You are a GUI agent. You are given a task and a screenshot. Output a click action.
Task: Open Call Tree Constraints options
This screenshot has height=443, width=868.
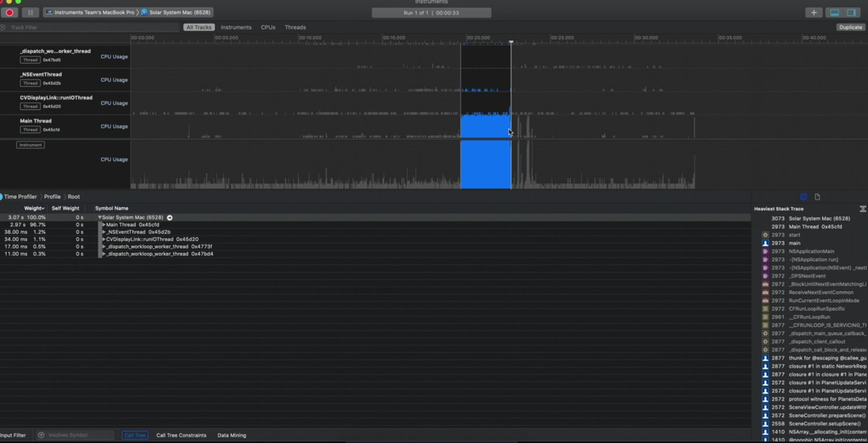click(181, 435)
